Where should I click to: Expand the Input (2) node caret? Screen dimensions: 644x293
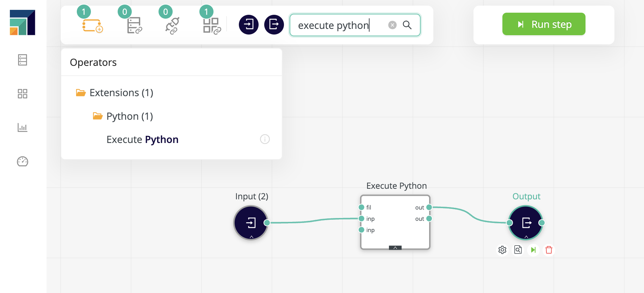pyautogui.click(x=252, y=237)
